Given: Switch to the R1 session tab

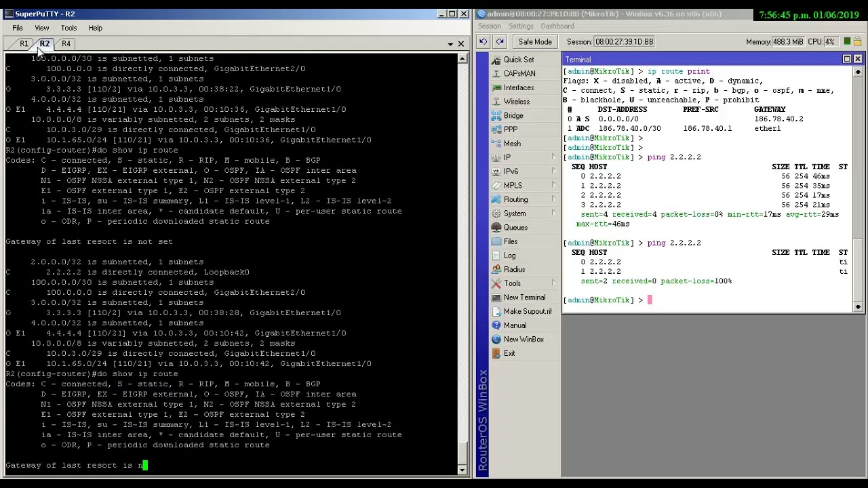Looking at the screenshot, I should [24, 44].
